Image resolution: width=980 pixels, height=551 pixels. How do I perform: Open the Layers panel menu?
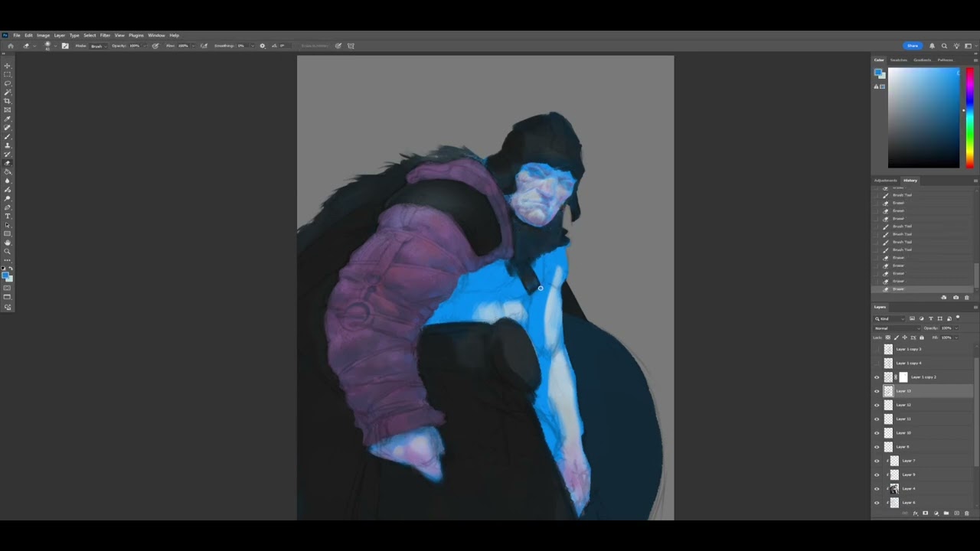coord(975,307)
